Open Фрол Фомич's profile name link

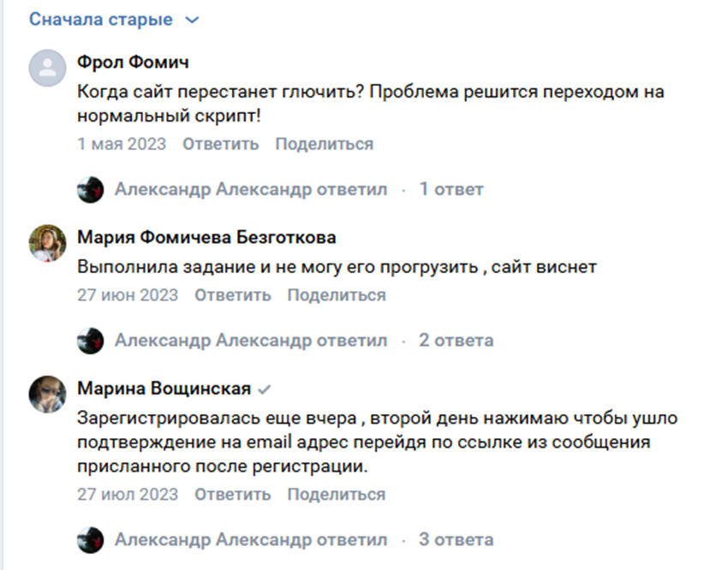click(133, 62)
